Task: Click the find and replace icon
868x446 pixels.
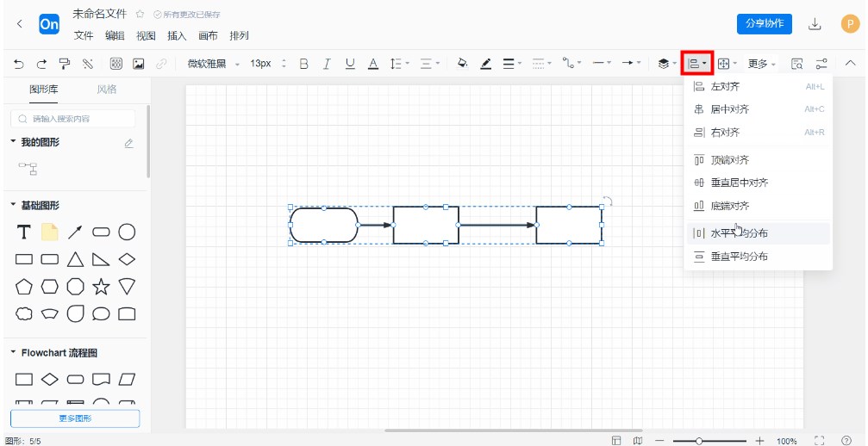Action: tap(796, 64)
